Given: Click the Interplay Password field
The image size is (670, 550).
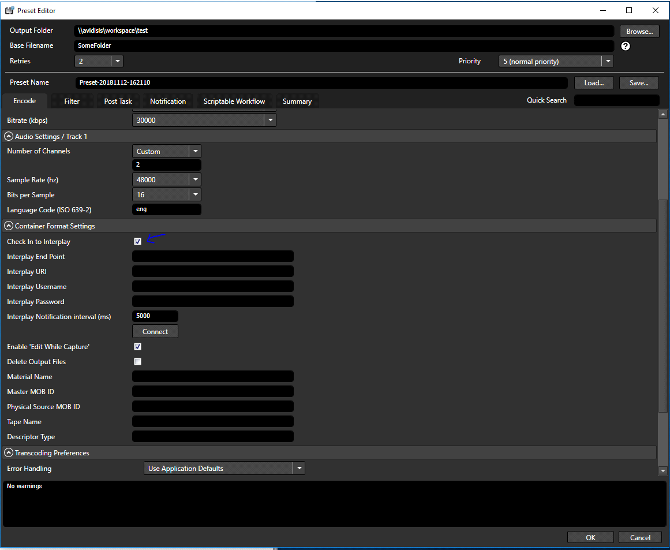Looking at the screenshot, I should pos(213,301).
